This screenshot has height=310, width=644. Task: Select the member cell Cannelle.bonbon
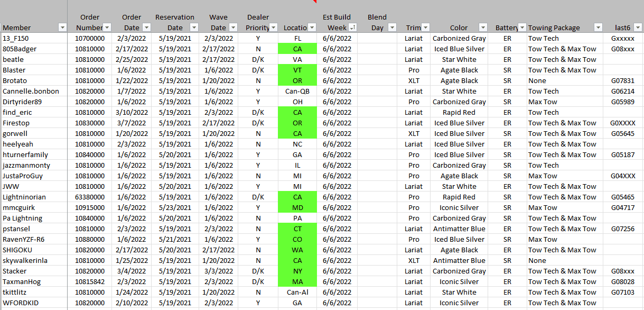(31, 91)
